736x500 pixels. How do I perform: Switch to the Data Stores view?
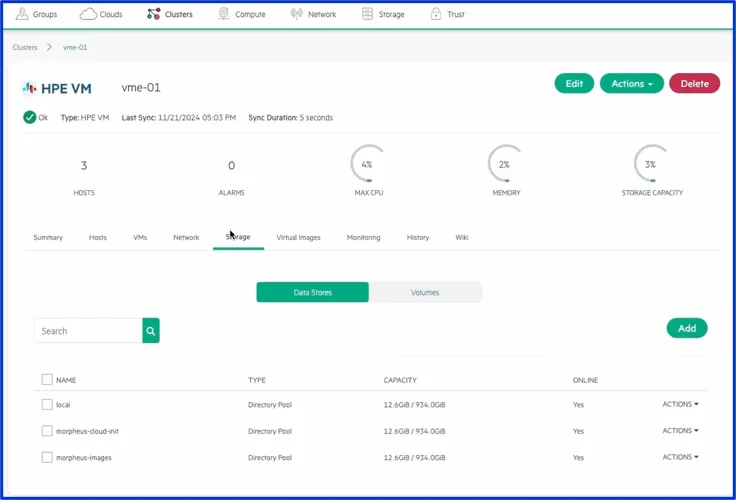click(313, 292)
